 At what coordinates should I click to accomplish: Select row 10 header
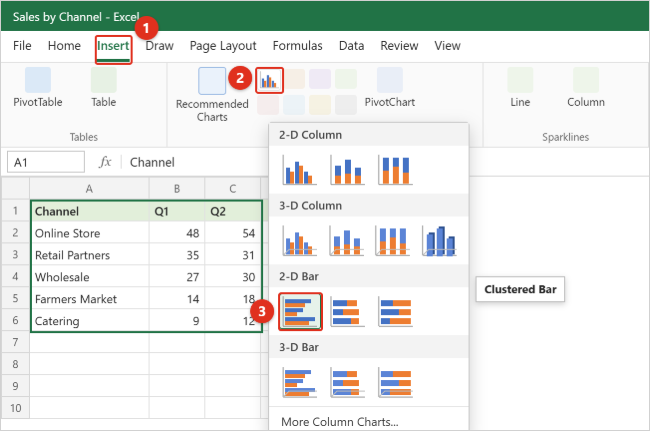coord(15,408)
